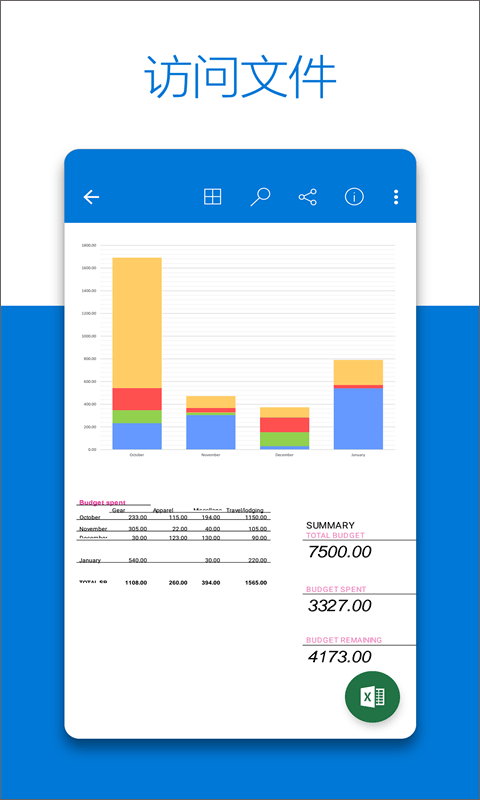Click the Apparel column header
The height and width of the screenshot is (800, 480).
[163, 510]
